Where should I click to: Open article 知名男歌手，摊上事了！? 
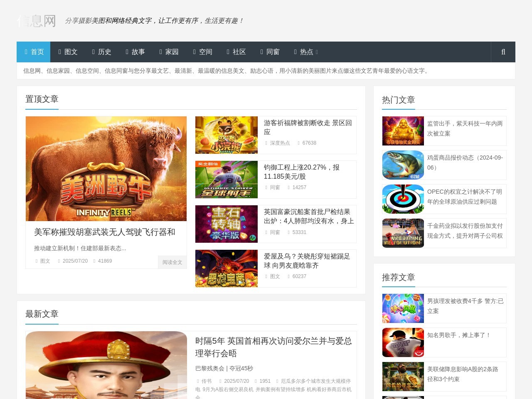click(x=459, y=335)
